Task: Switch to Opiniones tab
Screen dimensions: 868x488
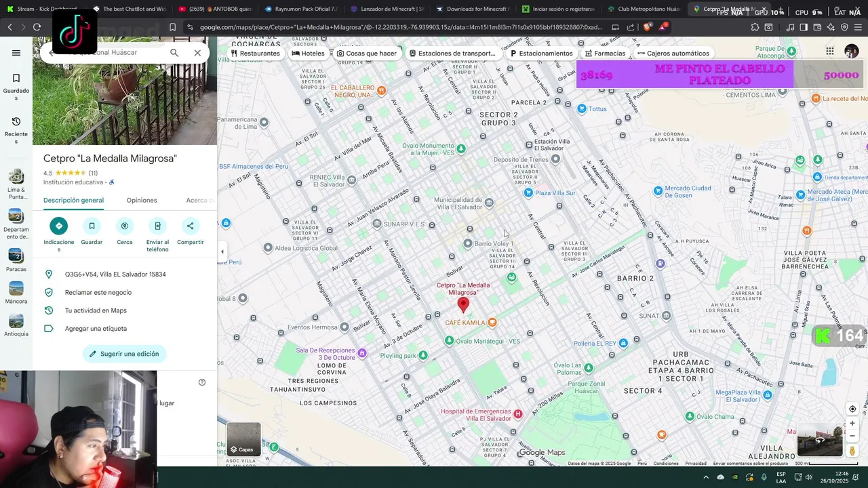Action: tap(142, 201)
